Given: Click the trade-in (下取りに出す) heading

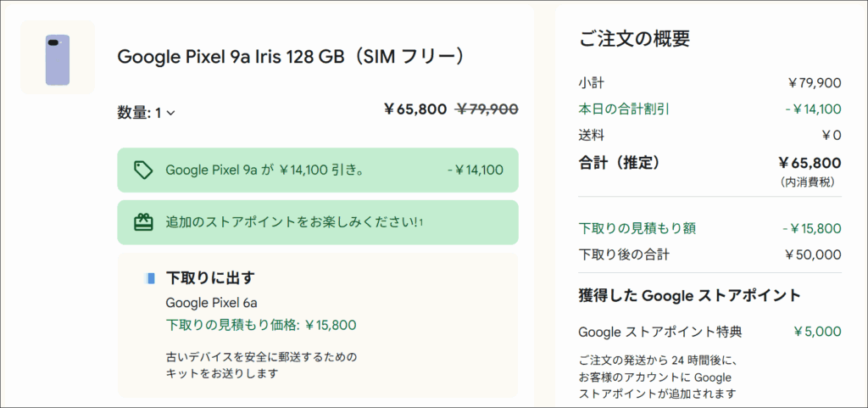Looking at the screenshot, I should pos(210,277).
